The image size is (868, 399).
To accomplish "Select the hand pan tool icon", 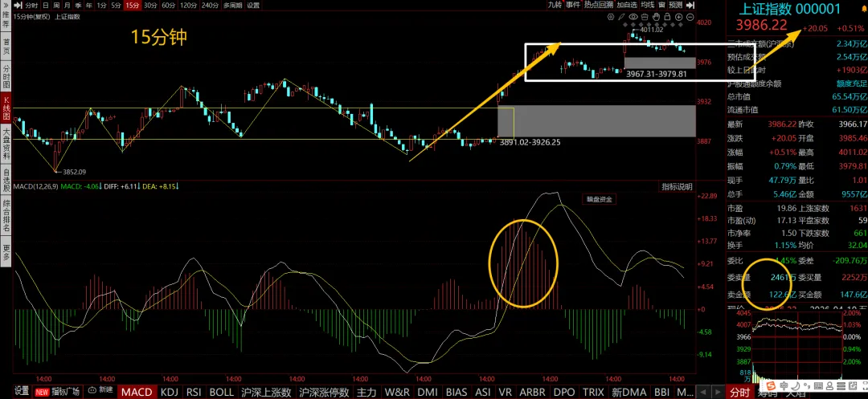I will click(x=656, y=17).
